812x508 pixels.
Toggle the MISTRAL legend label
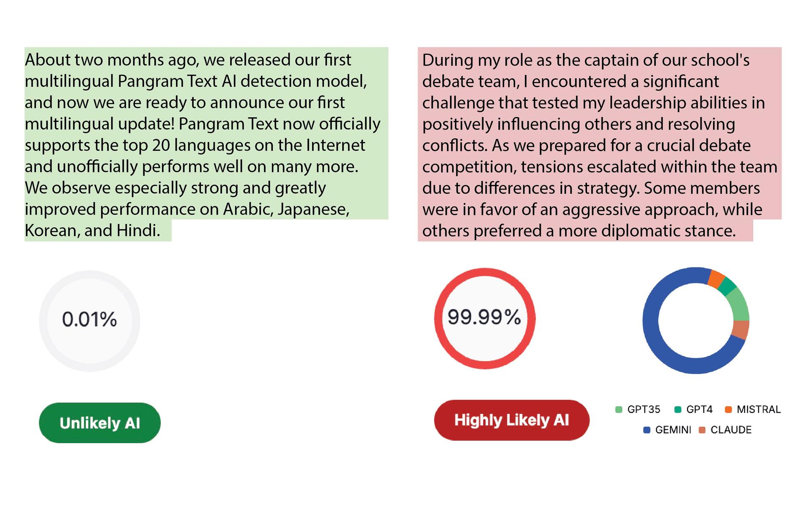759,409
